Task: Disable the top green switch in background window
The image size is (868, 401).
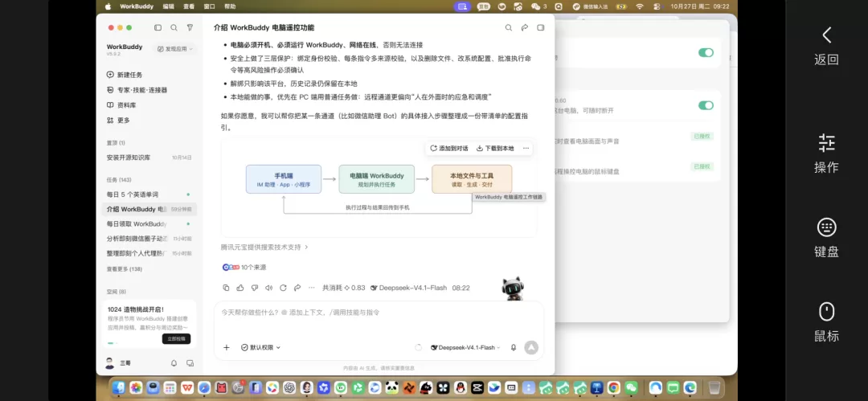Action: (706, 52)
